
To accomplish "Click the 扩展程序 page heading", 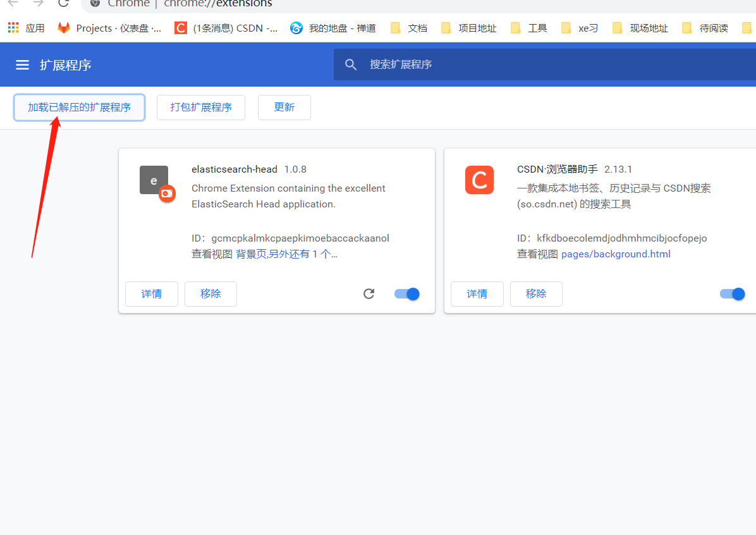I will pos(66,65).
